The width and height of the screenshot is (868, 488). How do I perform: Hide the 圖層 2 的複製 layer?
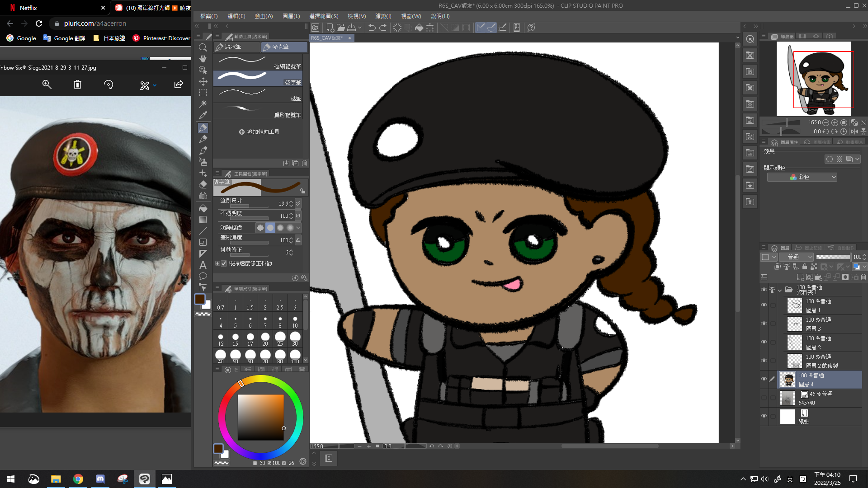tap(764, 361)
